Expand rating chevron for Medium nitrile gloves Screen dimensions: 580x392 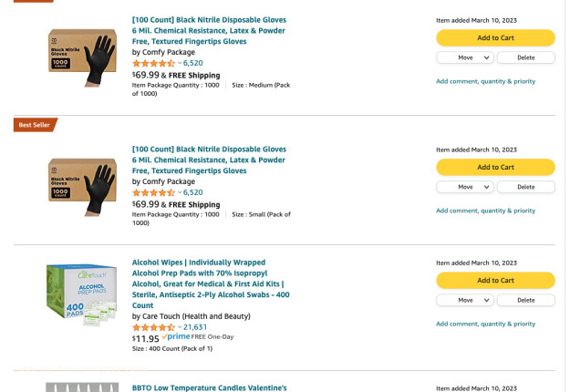pyautogui.click(x=180, y=63)
